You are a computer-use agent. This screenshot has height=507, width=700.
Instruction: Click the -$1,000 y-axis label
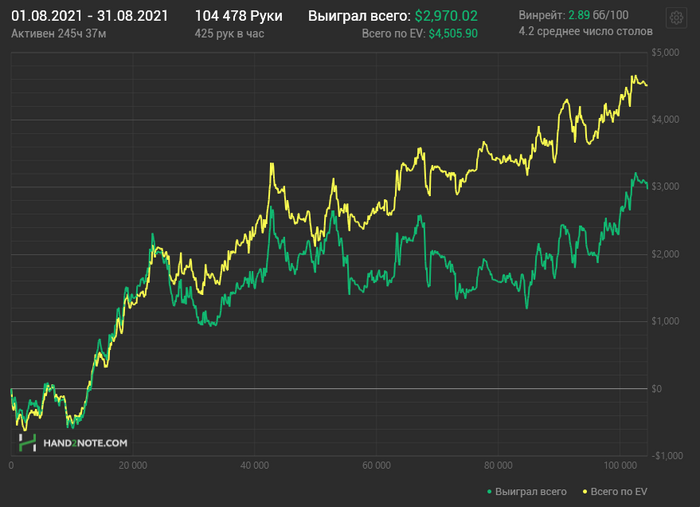click(x=667, y=455)
